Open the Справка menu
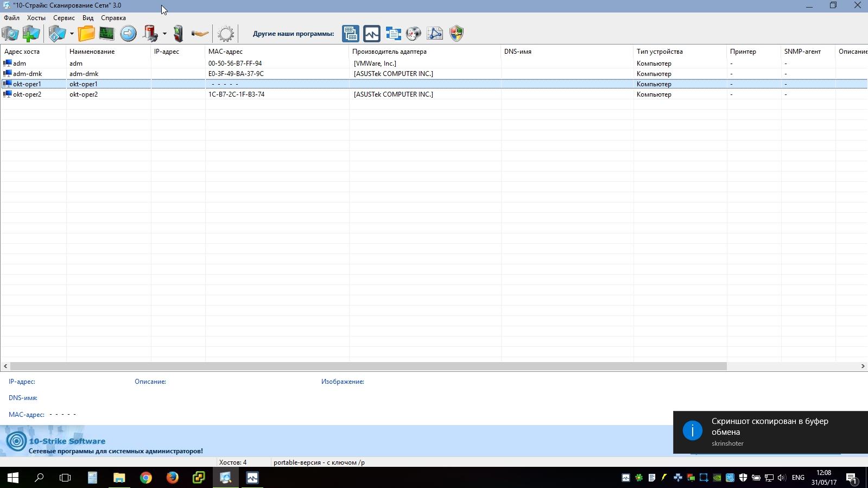The width and height of the screenshot is (868, 488). click(113, 18)
